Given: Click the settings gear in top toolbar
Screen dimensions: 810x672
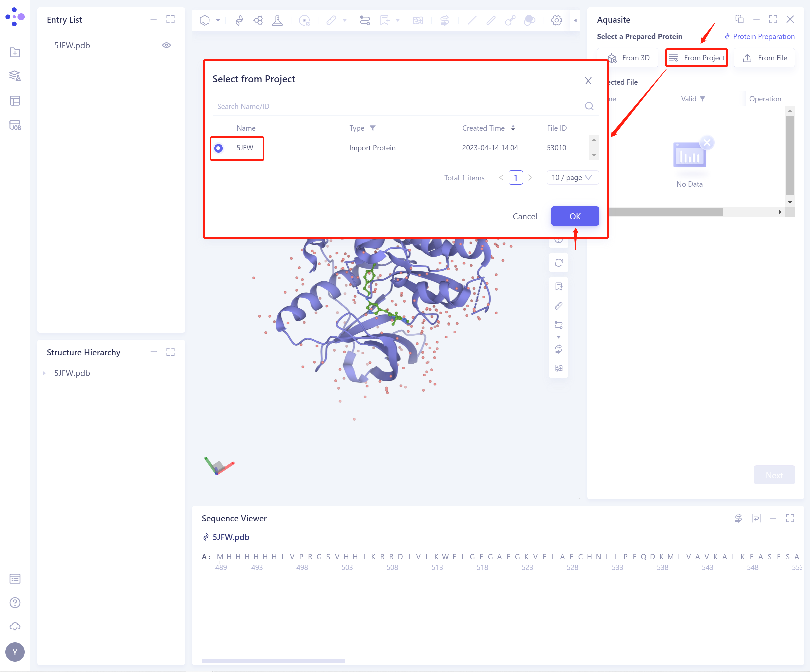Looking at the screenshot, I should pos(556,20).
